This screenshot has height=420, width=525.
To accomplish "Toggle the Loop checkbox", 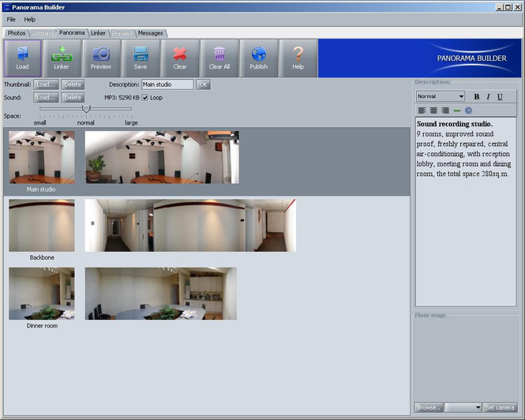I will pos(145,98).
